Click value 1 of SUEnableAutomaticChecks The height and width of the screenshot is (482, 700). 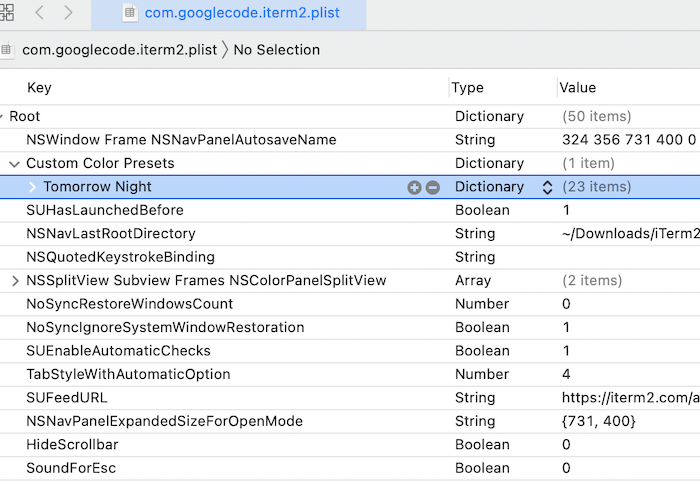tap(566, 351)
